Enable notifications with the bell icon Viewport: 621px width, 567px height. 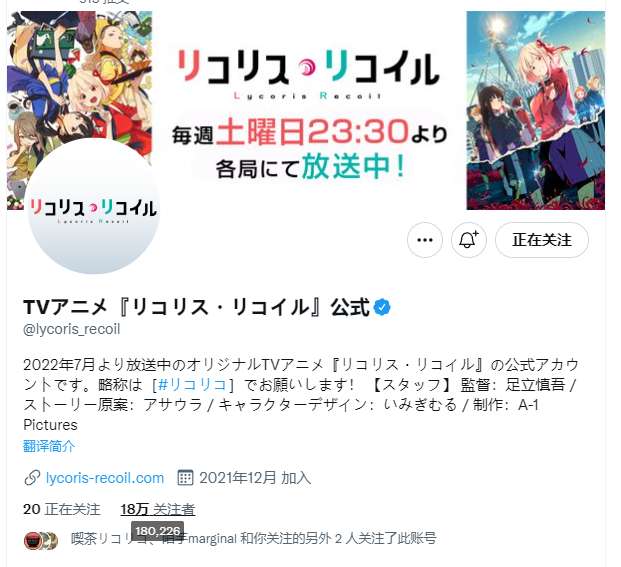point(469,240)
